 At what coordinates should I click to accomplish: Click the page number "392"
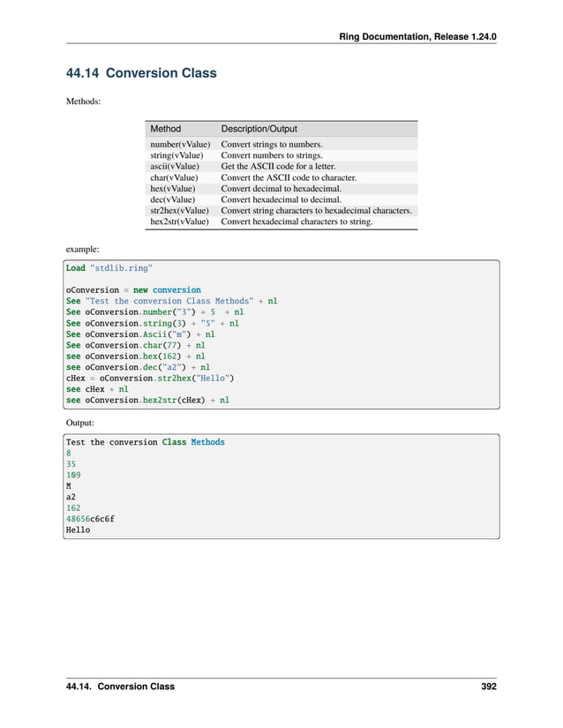(489, 687)
